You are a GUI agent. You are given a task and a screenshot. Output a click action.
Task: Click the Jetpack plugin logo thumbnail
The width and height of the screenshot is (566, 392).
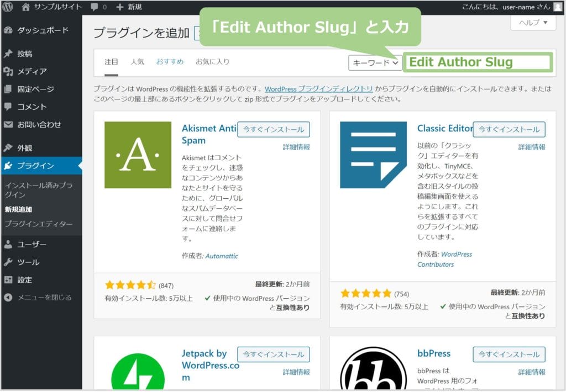click(x=138, y=371)
